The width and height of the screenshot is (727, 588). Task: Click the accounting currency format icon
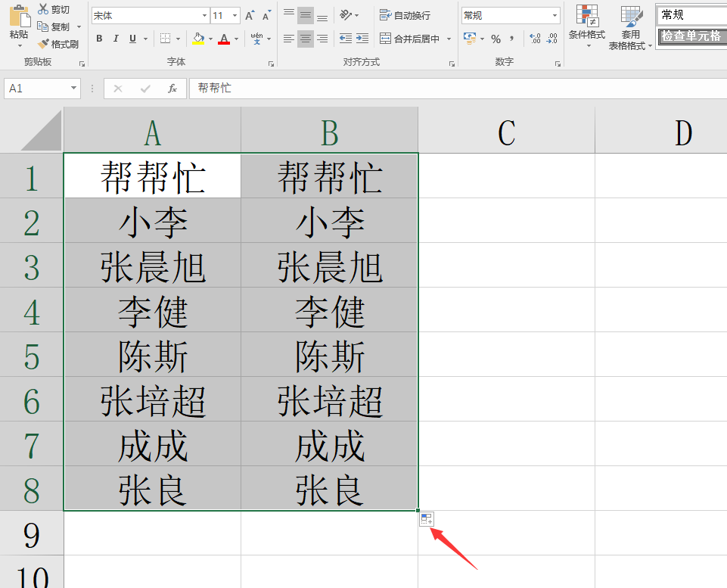470,39
